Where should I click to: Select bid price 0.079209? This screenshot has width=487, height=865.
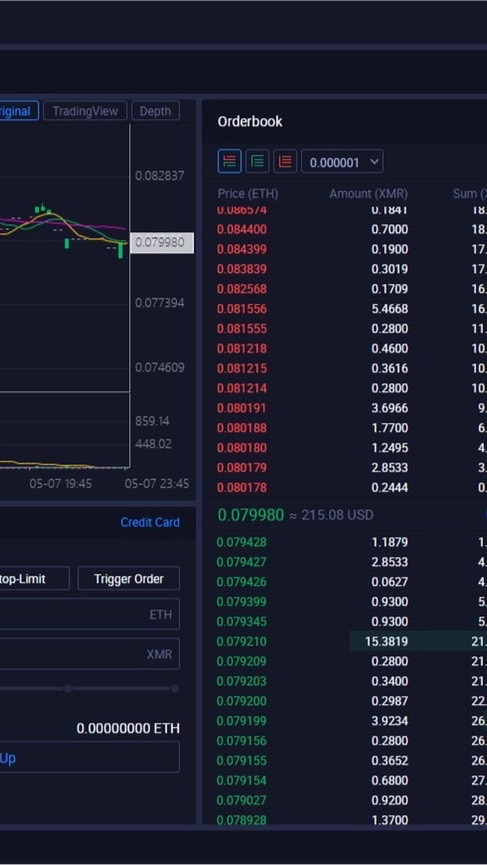(242, 661)
